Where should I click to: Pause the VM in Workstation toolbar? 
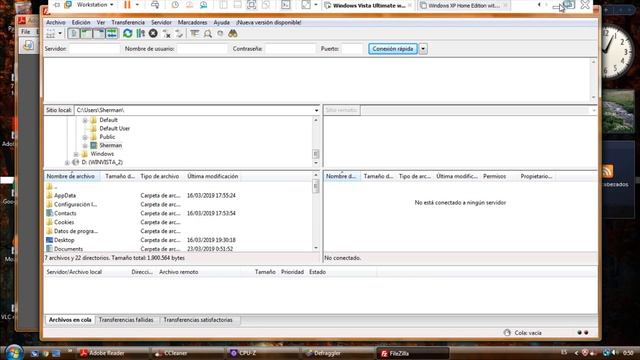127,5
